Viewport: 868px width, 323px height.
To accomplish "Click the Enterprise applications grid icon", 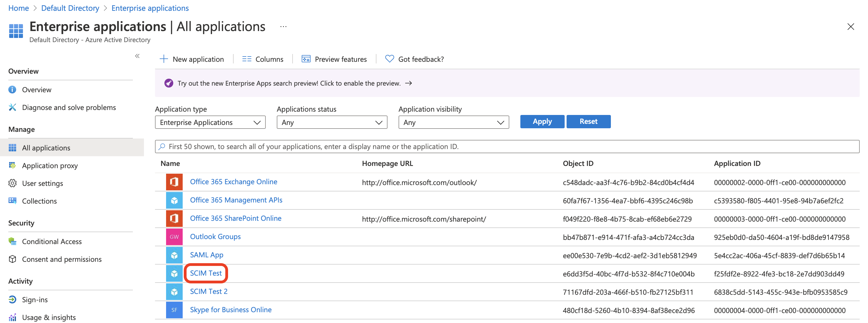I will pyautogui.click(x=16, y=31).
